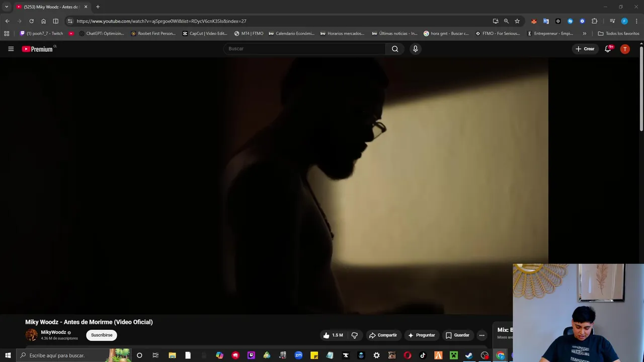Dislike the video with thumbs down
Screen dimensions: 644x362
tap(354, 335)
